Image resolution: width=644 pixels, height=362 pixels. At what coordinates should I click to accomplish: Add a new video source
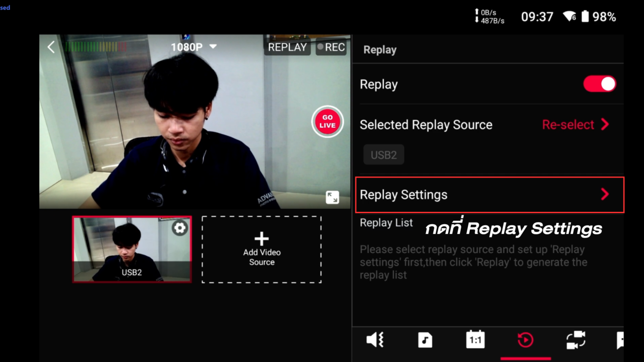tap(262, 249)
